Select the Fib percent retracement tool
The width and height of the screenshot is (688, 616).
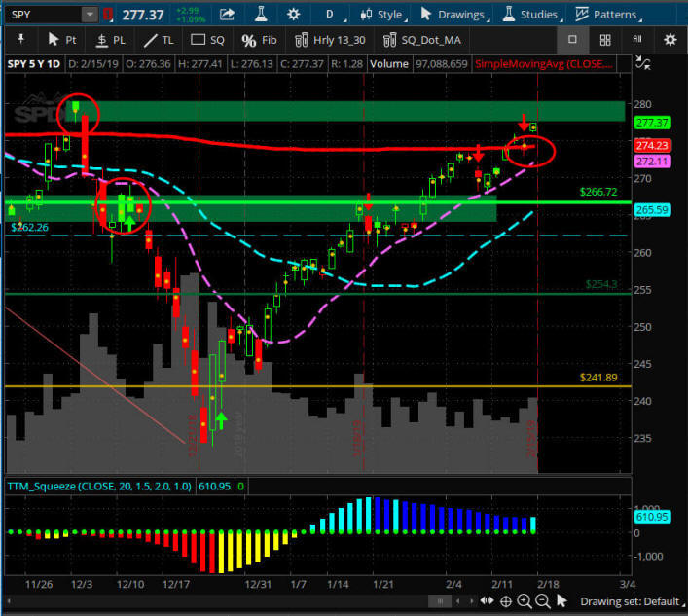click(x=259, y=40)
